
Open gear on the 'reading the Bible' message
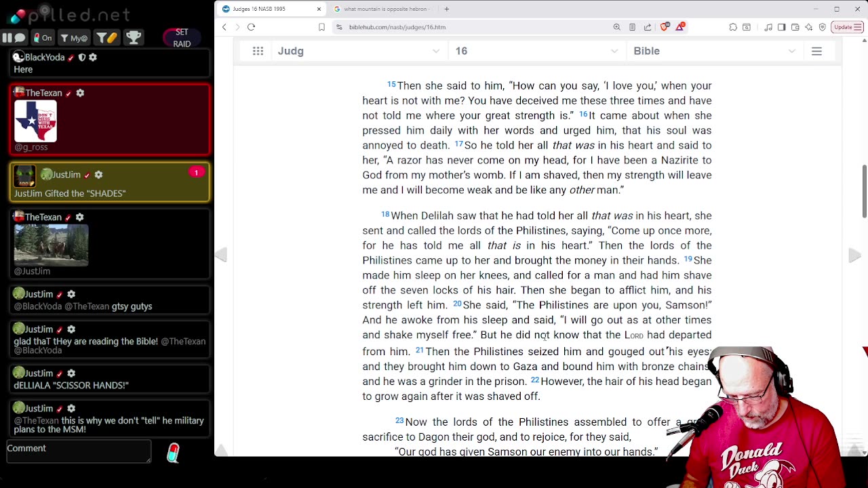(71, 329)
